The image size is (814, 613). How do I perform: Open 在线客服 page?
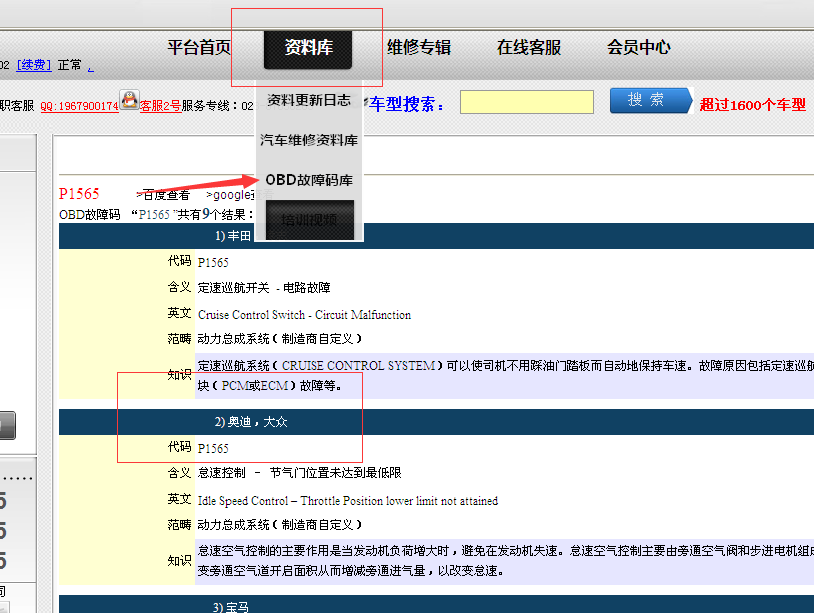[528, 48]
